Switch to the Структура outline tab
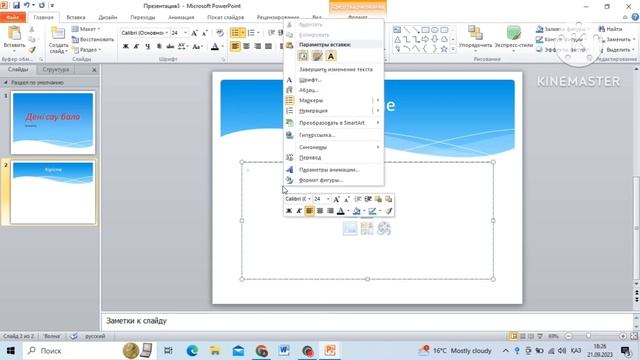This screenshot has width=640, height=360. point(56,70)
